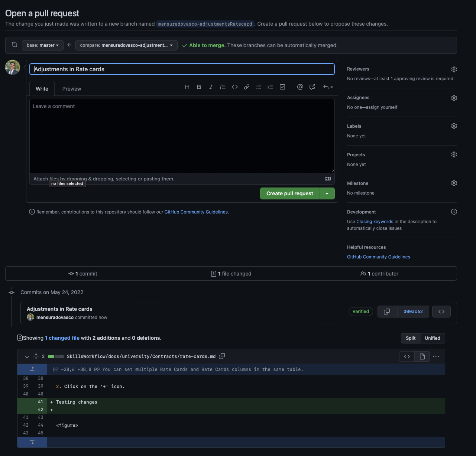Viewport: 476px width, 456px height.
Task: Switch diff view to Split
Action: [x=411, y=338]
